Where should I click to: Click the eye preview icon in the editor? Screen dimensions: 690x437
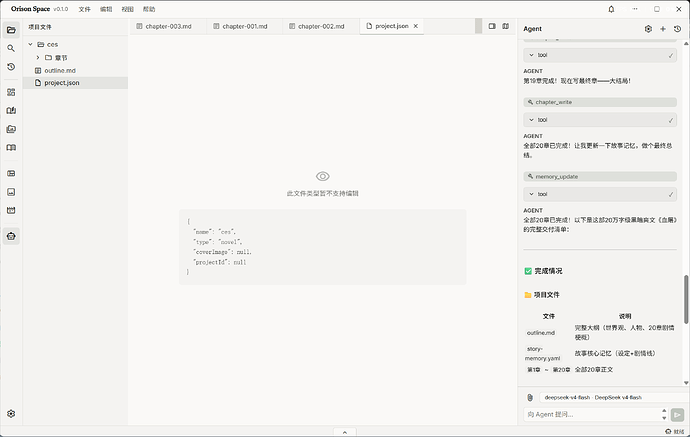pos(323,176)
